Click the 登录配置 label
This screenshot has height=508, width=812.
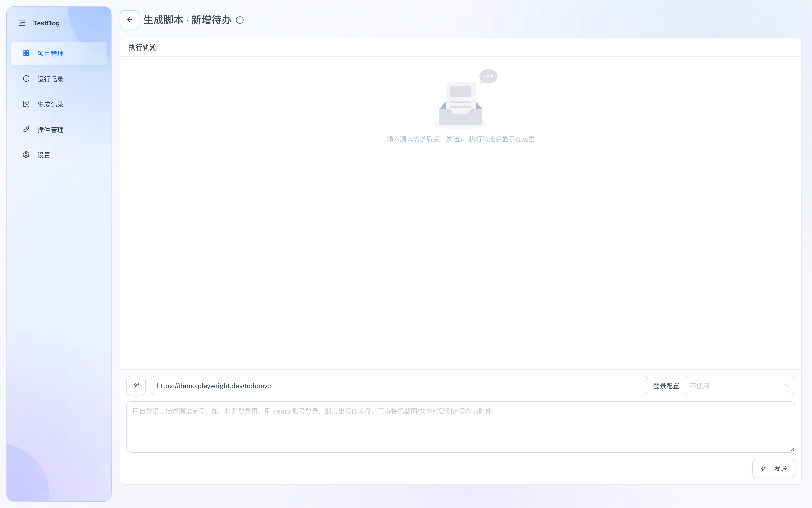click(666, 386)
